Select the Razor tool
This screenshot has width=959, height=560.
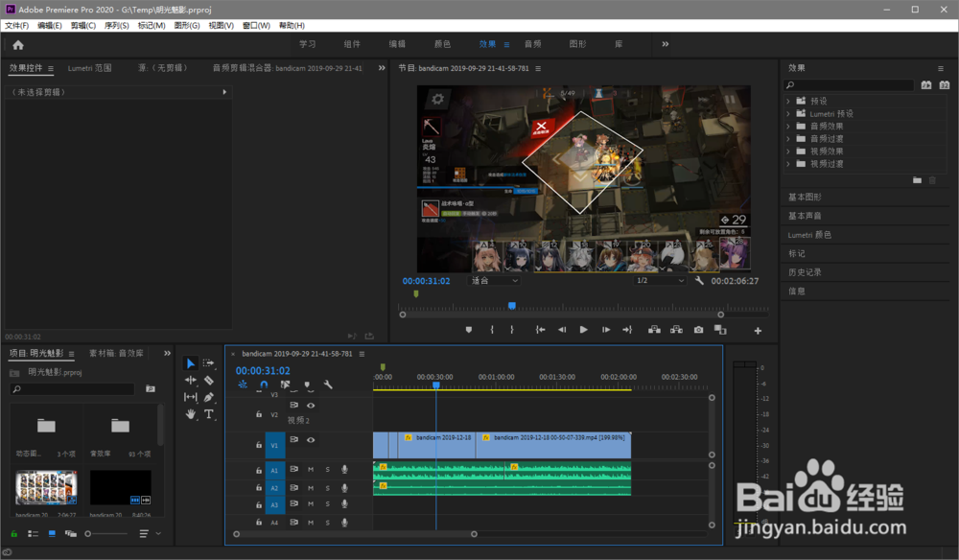tap(209, 381)
